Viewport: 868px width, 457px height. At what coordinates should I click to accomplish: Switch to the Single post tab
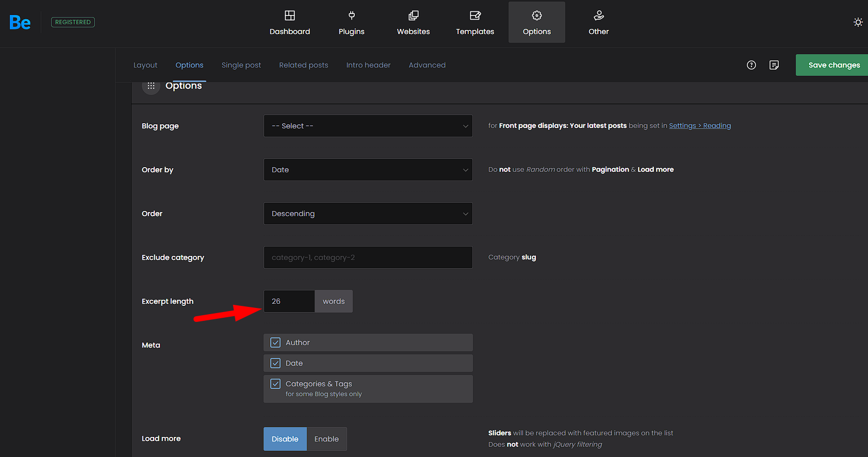pos(241,65)
